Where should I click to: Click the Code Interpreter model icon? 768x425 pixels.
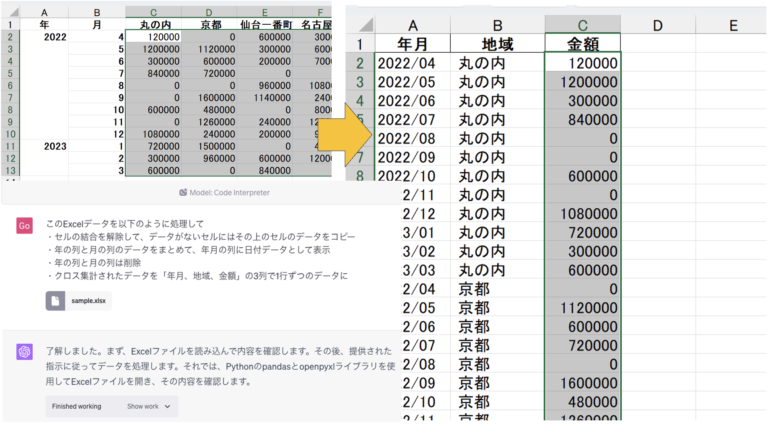click(x=183, y=192)
